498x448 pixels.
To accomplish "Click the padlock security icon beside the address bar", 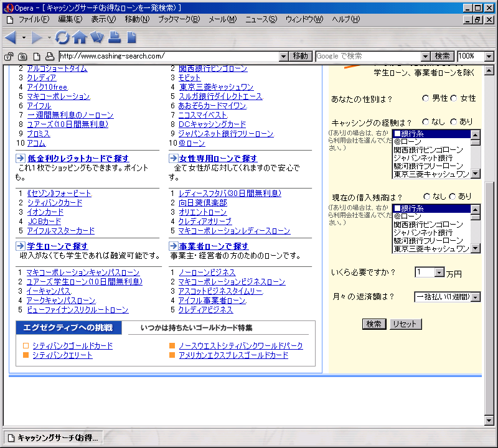I will [x=9, y=57].
